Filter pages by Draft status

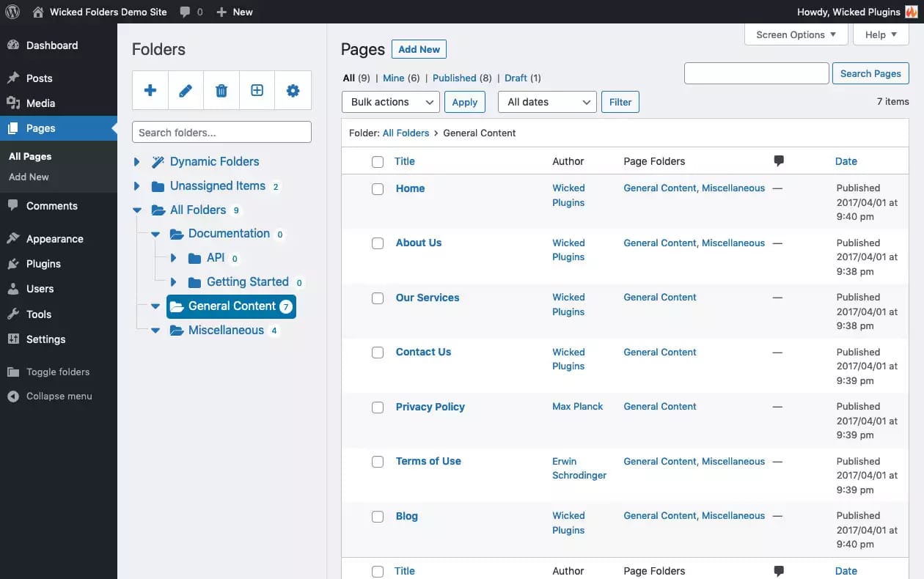[516, 78]
